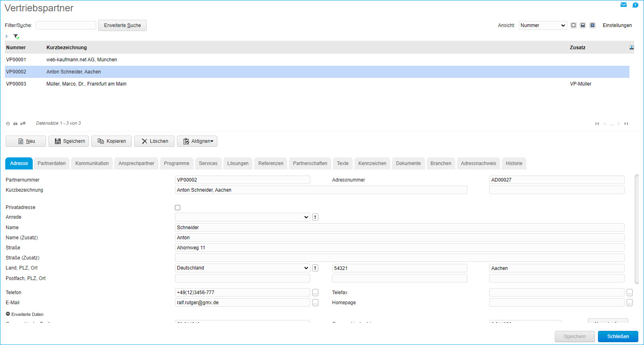Open the blue help question mark icon
Screen dimensions: 644x345
click(x=635, y=5)
